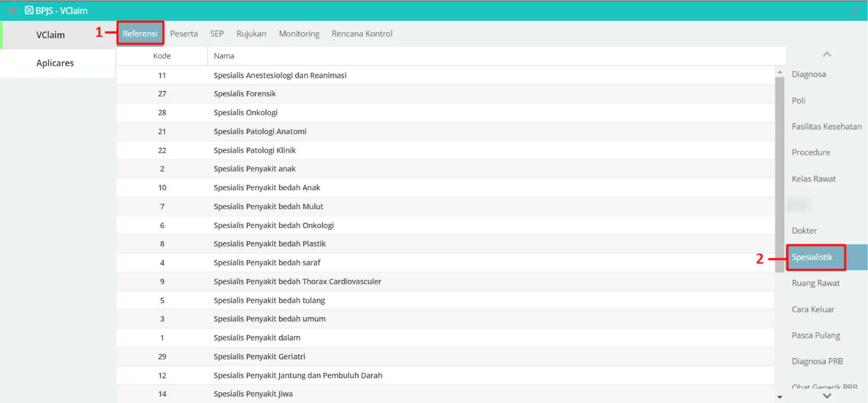Click the sidebar up chevron arrow

click(827, 54)
